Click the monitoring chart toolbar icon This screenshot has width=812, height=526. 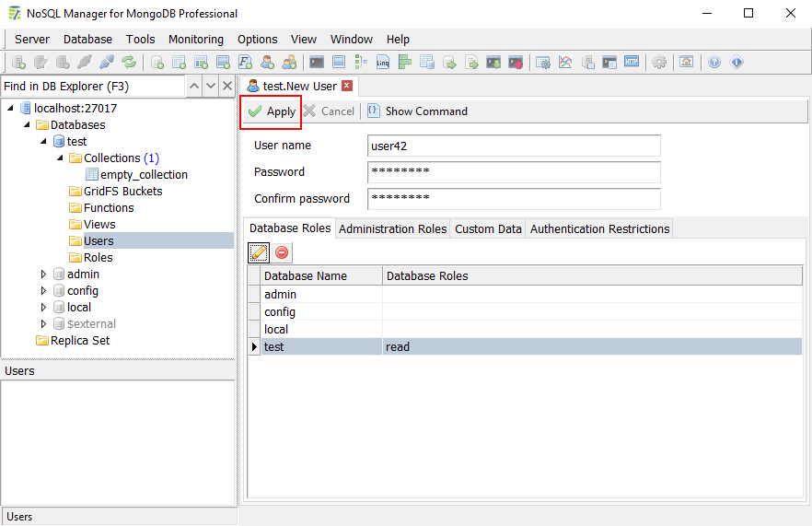pos(565,63)
